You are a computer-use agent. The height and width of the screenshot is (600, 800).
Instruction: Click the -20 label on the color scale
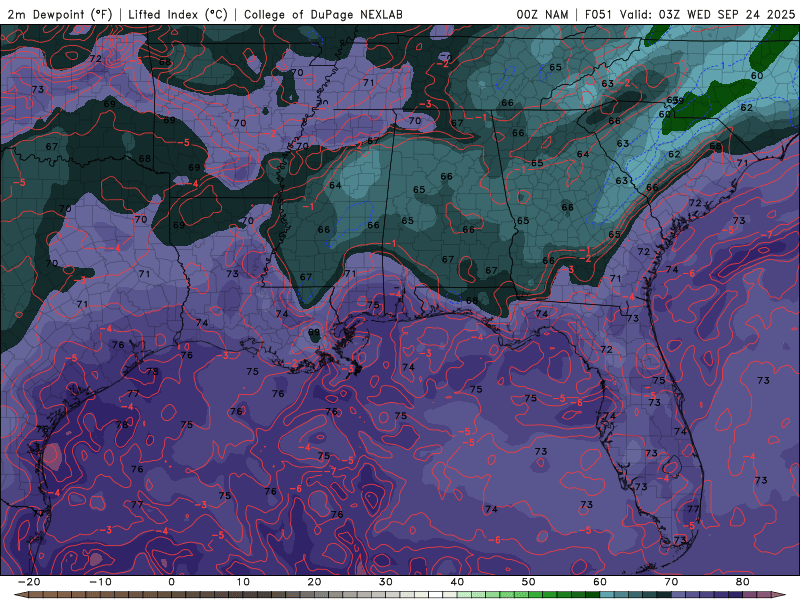coord(29,582)
